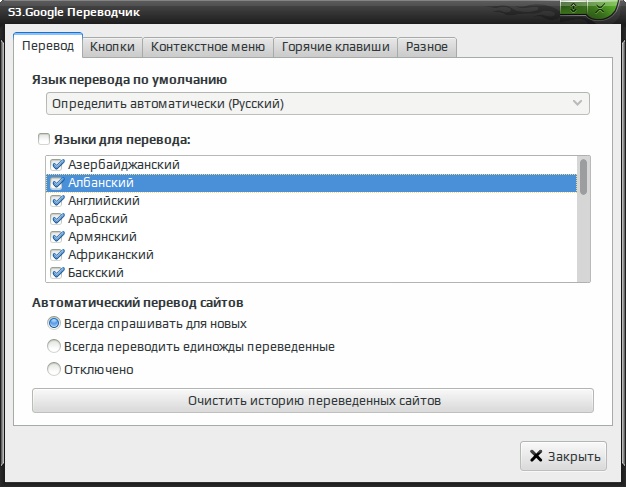This screenshot has height=487, width=626.
Task: Select the Африканский row text
Action: (111, 255)
